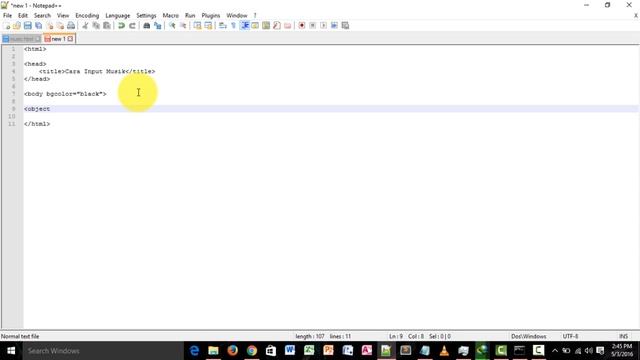Click the Search Windows taskbar box
This screenshot has height=360, width=640.
point(103,351)
